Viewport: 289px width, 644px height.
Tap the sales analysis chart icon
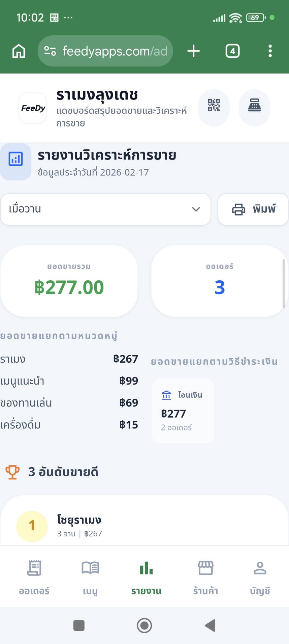15,160
